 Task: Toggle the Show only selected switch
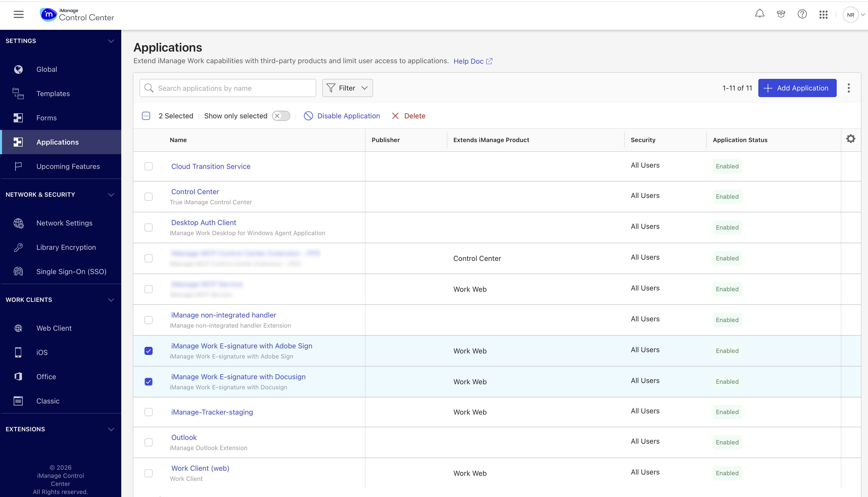[281, 116]
